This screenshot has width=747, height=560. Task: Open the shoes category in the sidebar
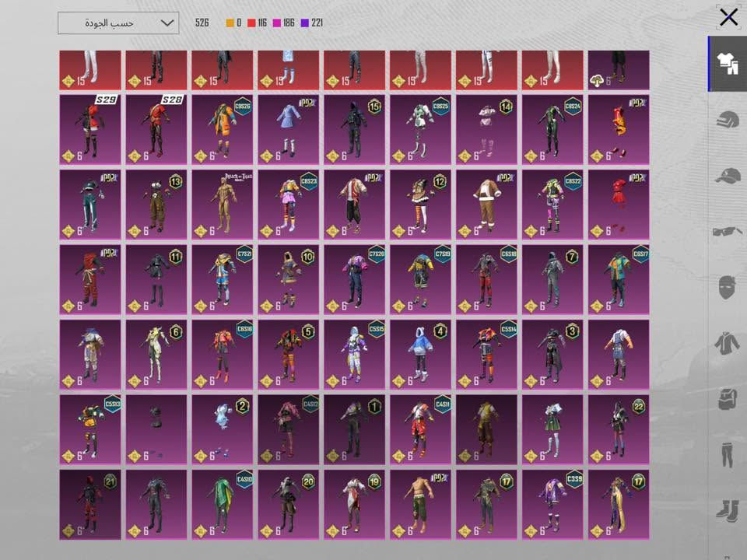(x=728, y=511)
